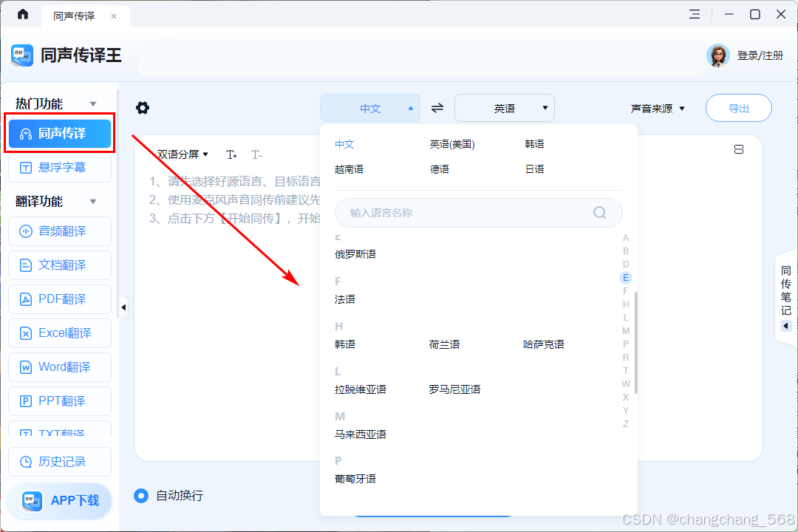
Task: Choose 马来西亚语 language
Action: [361, 434]
